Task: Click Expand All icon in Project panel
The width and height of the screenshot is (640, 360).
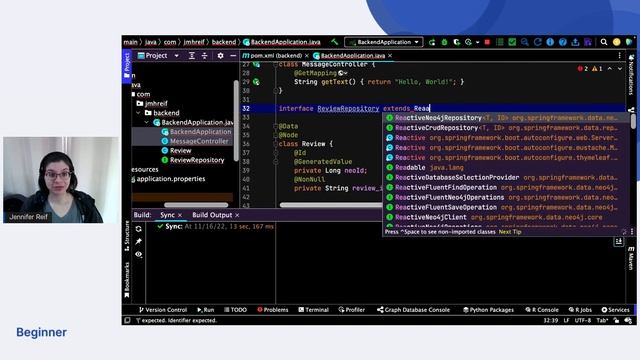Action: pos(191,56)
